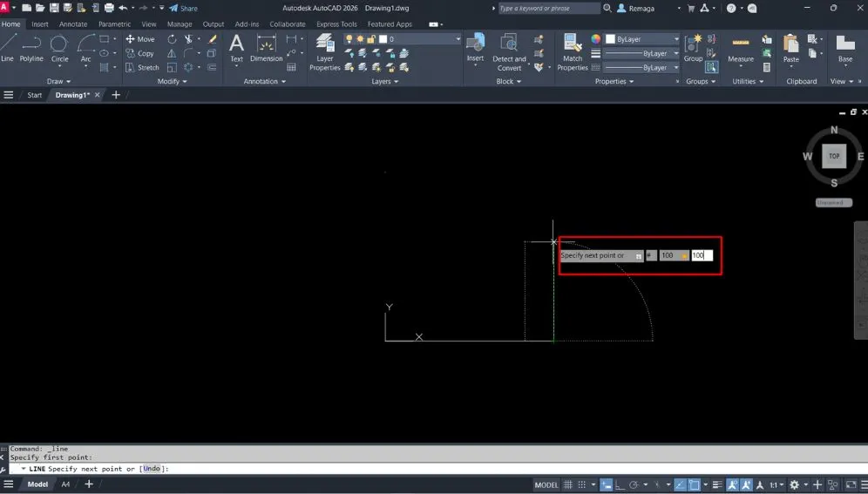Screen dimensions: 868x494
Task: Click Detect and Convert tool
Action: pyautogui.click(x=509, y=52)
